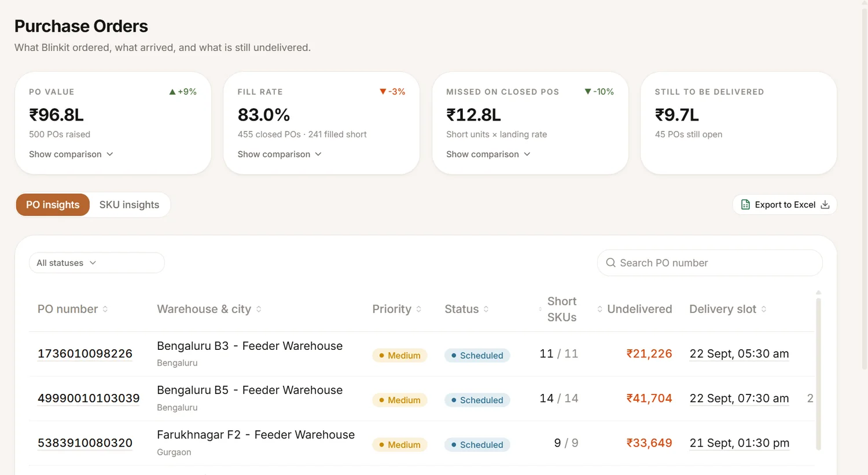Click the download arrow icon beside Export to Excel
The width and height of the screenshot is (868, 475).
click(x=825, y=204)
